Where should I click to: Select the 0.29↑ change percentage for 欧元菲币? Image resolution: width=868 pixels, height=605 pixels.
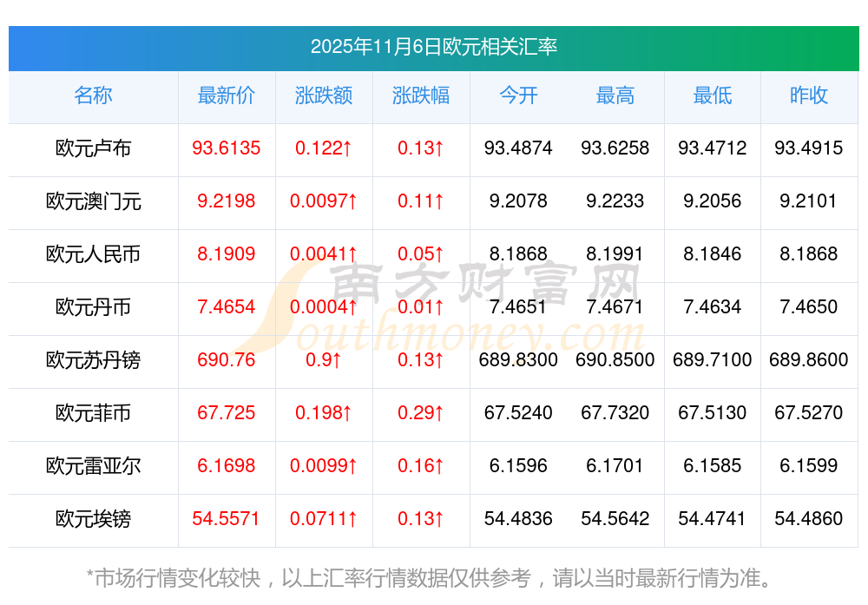coord(421,413)
